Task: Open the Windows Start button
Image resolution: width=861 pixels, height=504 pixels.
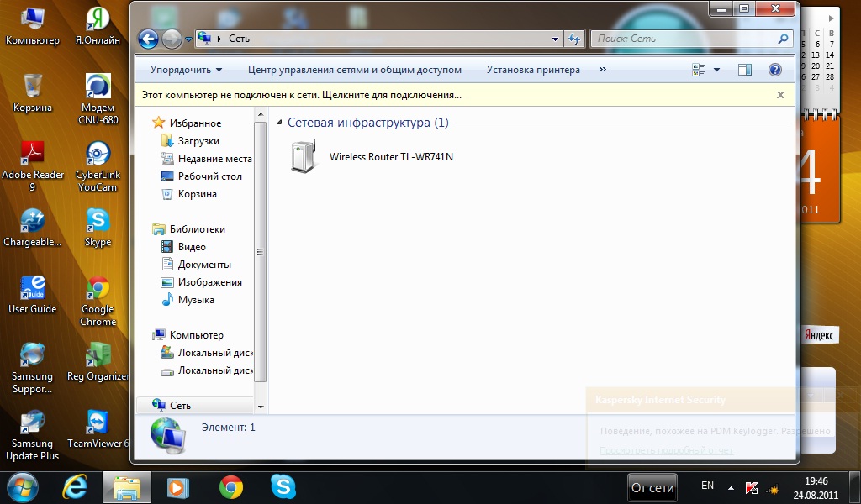Action: click(x=23, y=487)
